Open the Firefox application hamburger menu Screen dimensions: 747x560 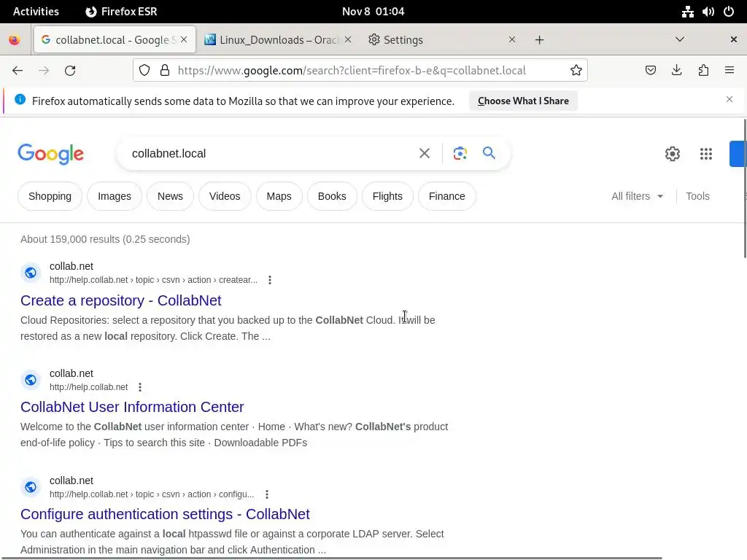pos(729,71)
